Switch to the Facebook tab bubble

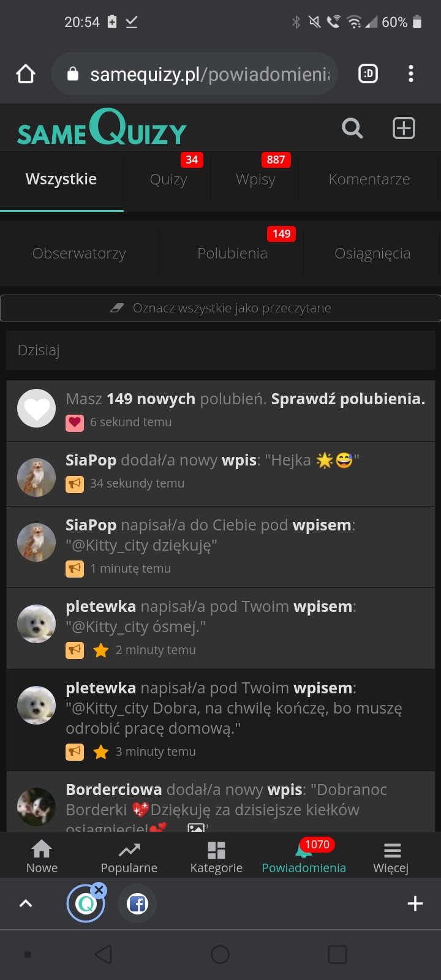coord(137,903)
